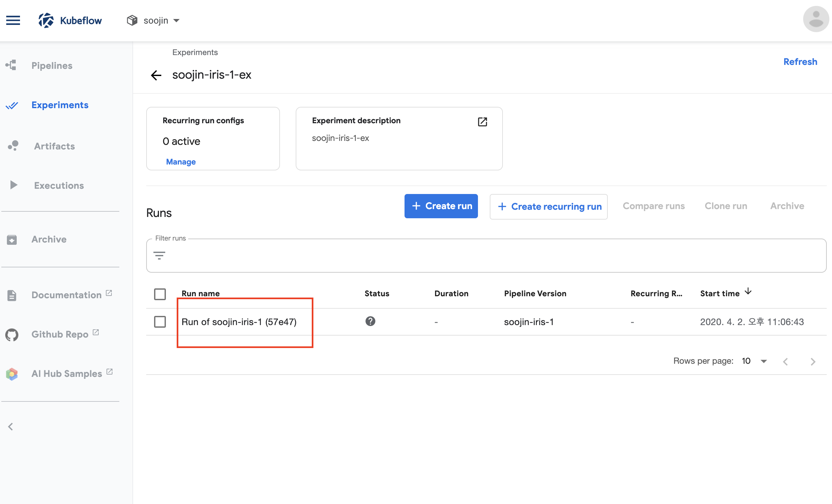Click the Create run button

[x=441, y=206]
